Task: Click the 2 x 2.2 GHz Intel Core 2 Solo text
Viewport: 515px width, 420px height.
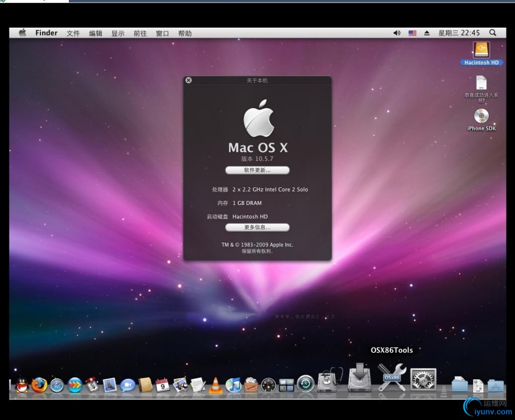Action: (270, 189)
